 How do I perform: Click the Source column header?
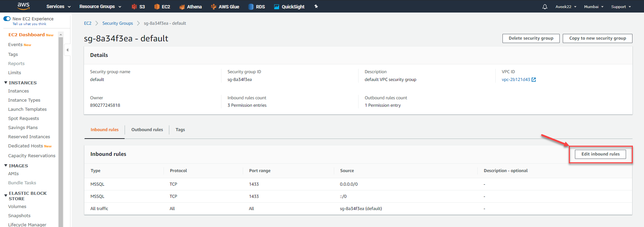(x=347, y=171)
